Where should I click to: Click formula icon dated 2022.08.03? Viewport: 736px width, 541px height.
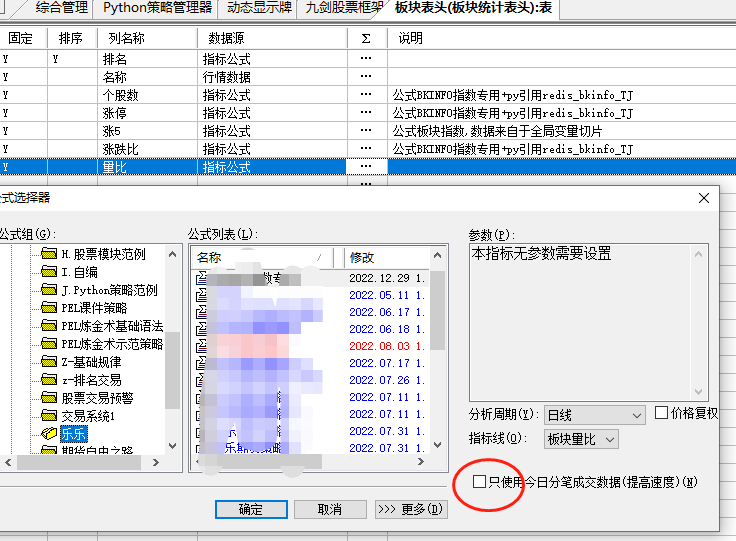click(201, 346)
